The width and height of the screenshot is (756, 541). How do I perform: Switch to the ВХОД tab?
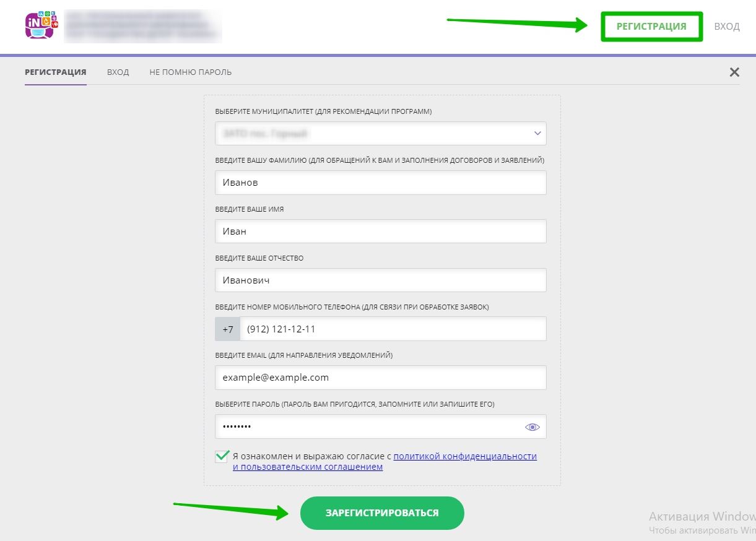118,72
